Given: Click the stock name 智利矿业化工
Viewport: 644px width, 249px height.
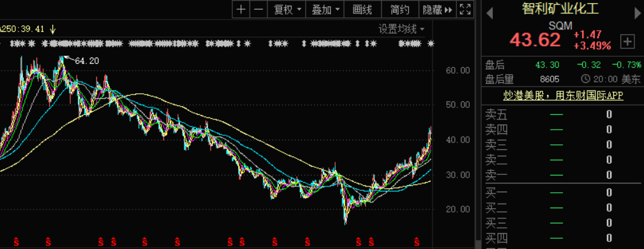Looking at the screenshot, I should point(560,9).
